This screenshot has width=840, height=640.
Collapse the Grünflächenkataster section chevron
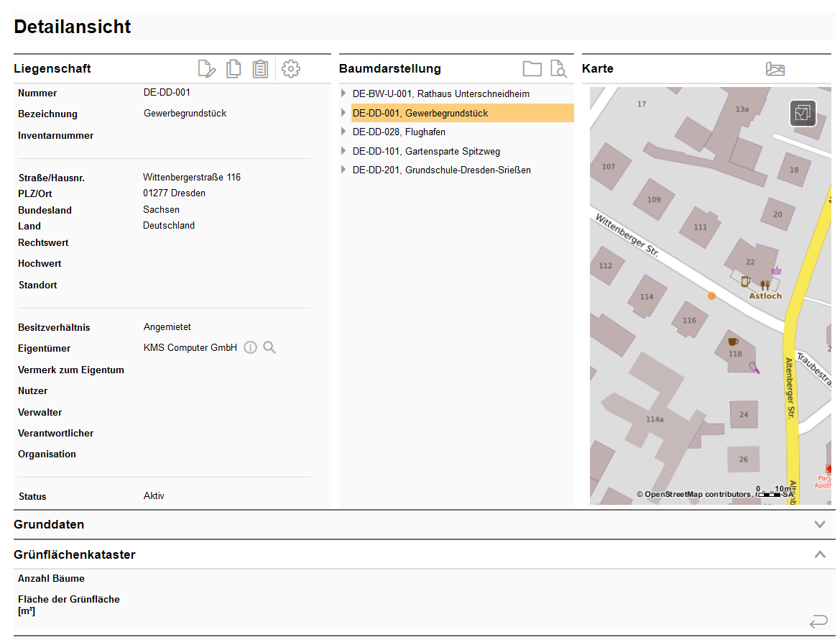[820, 554]
